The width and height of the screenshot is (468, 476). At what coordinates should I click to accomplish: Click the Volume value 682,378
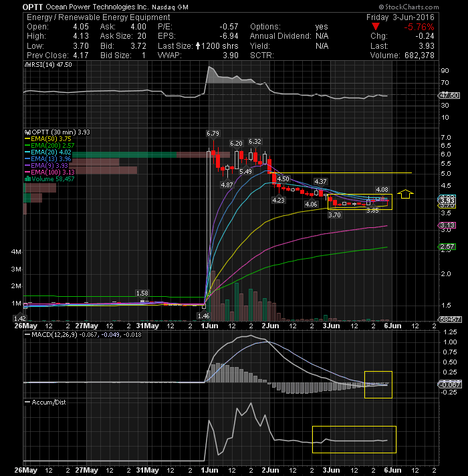click(x=419, y=55)
